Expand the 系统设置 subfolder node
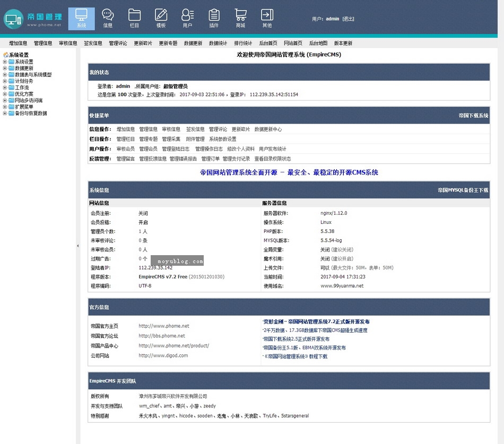Viewport: 504px width, 444px height. click(5, 62)
